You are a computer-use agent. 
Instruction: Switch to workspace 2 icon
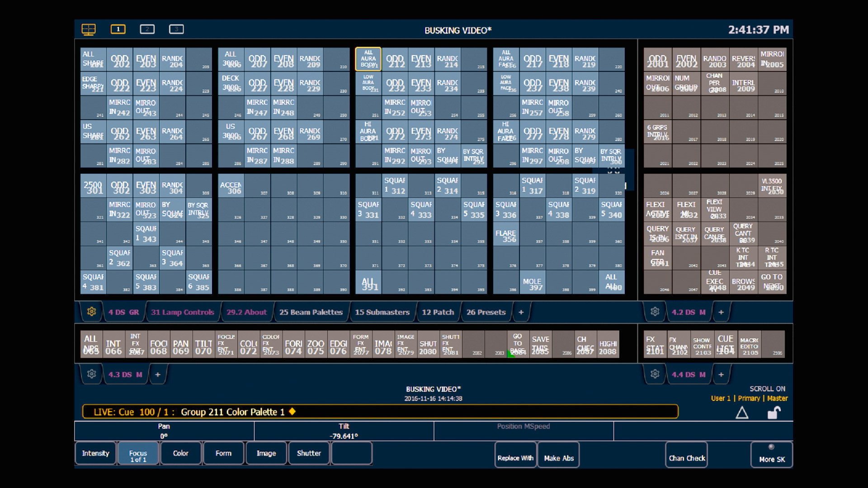click(147, 29)
